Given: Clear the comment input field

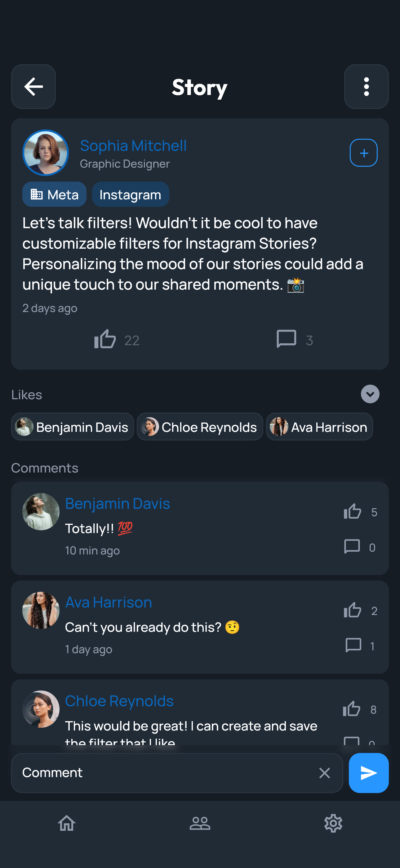Looking at the screenshot, I should 324,773.
